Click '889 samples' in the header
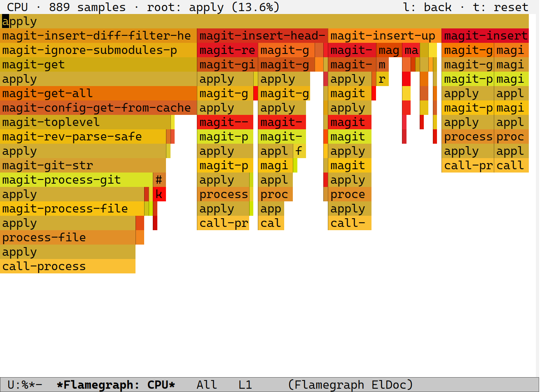This screenshot has height=392, width=542. point(87,7)
